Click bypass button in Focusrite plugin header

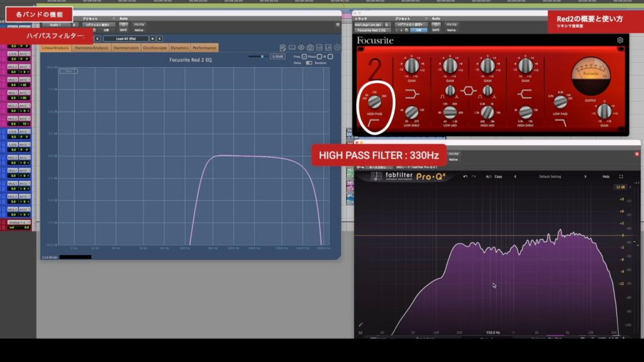(x=452, y=25)
